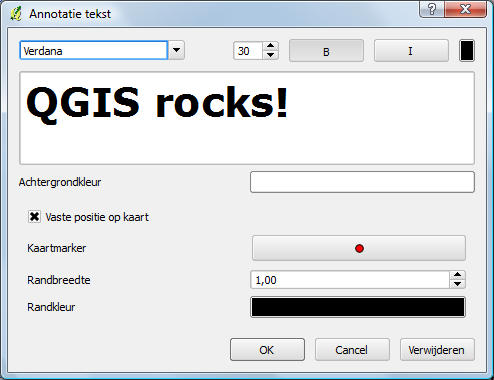Click the Randbreedte label
The width and height of the screenshot is (494, 380).
coord(59,280)
